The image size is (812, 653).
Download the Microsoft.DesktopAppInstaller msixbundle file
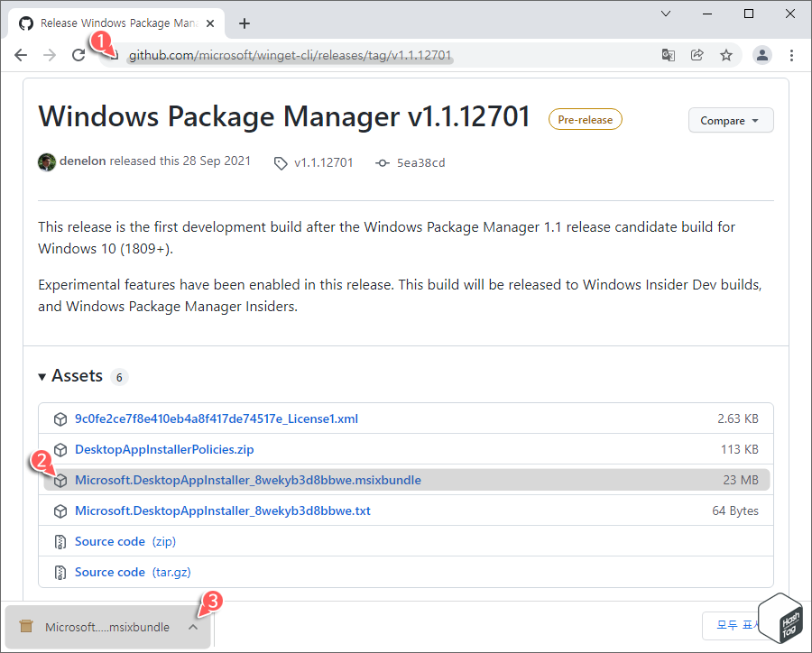(x=248, y=480)
